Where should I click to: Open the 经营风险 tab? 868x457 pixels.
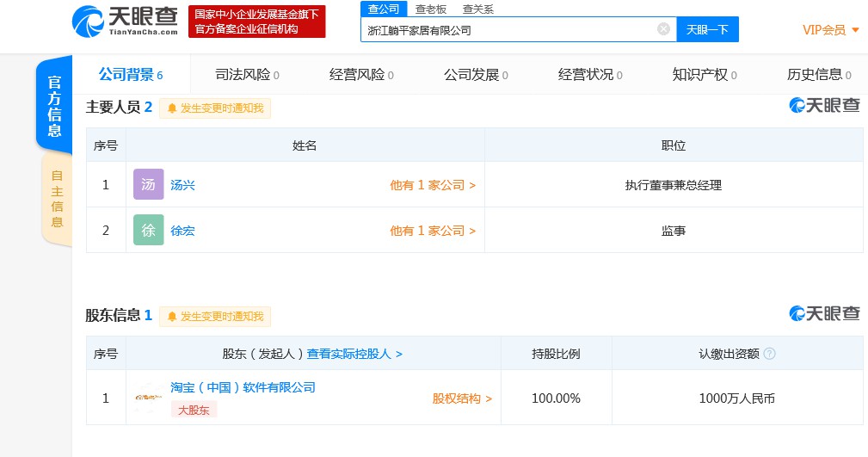pyautogui.click(x=361, y=74)
